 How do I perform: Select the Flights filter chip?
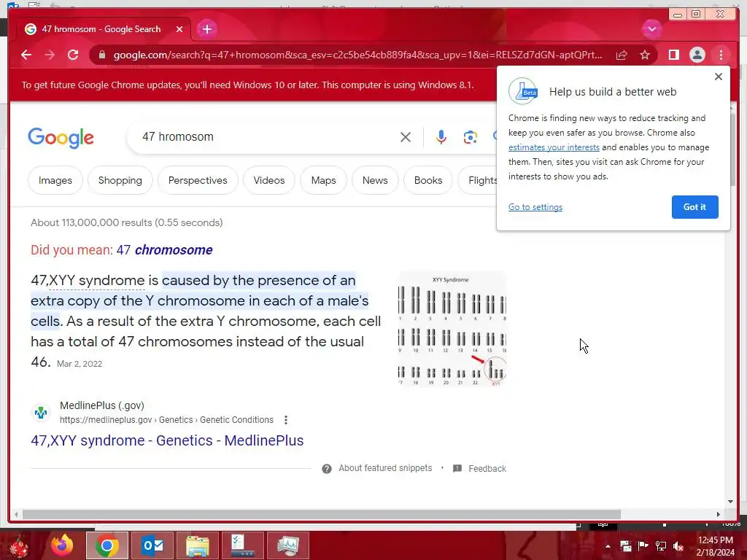tap(479, 181)
